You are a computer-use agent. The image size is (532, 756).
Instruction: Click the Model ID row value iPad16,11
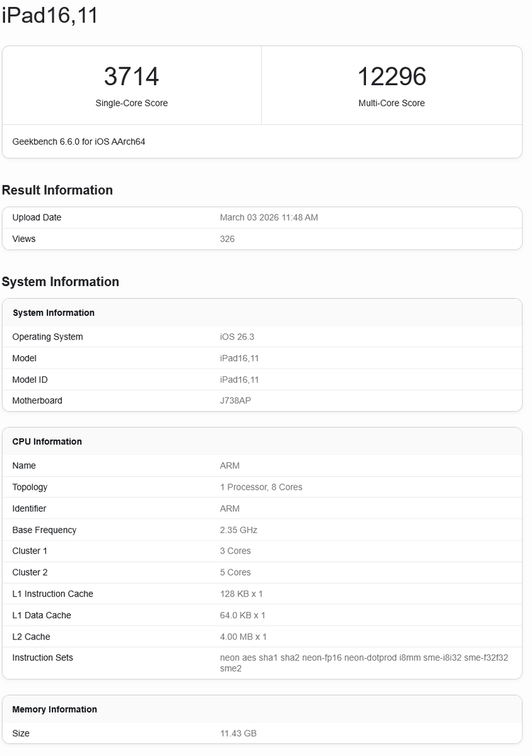239,379
